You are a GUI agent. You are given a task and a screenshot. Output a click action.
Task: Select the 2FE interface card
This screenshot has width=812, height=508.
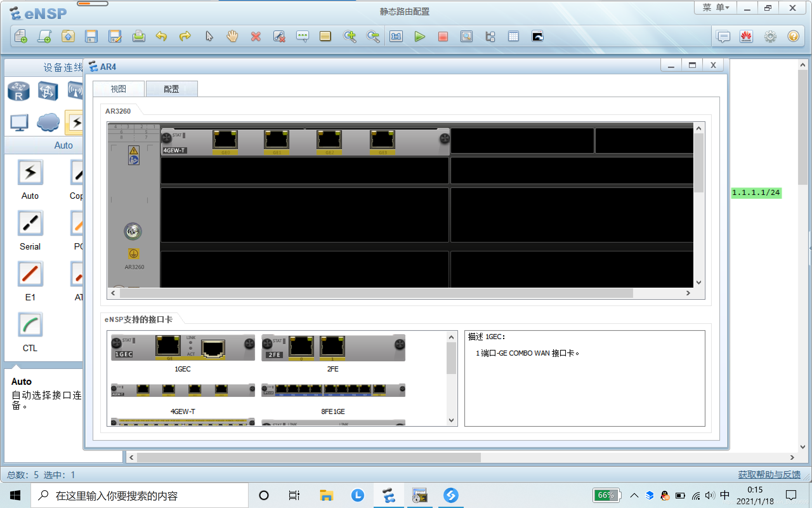point(333,348)
